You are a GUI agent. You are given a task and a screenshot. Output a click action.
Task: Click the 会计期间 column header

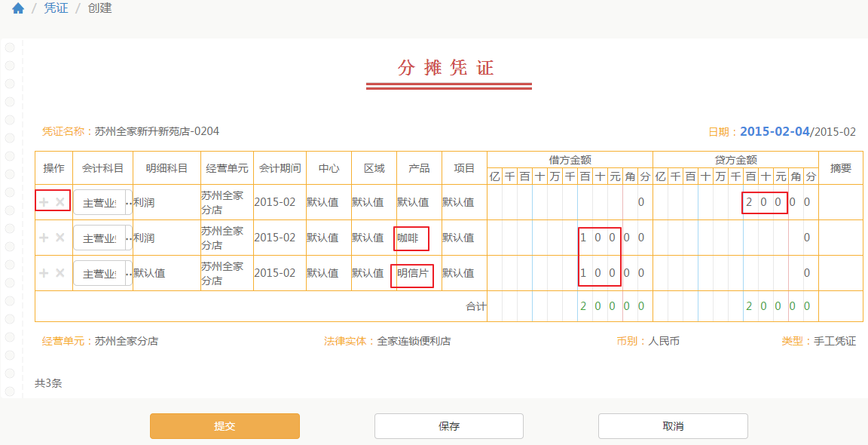pos(280,168)
